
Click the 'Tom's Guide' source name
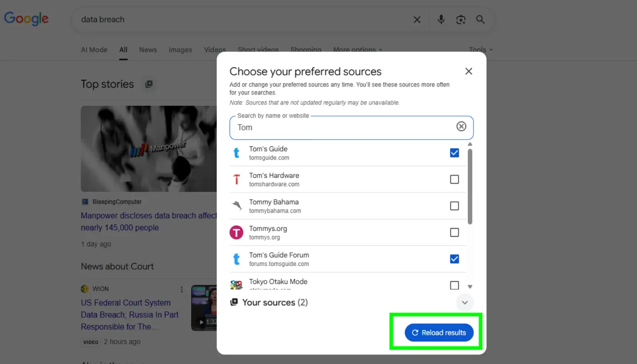268,149
